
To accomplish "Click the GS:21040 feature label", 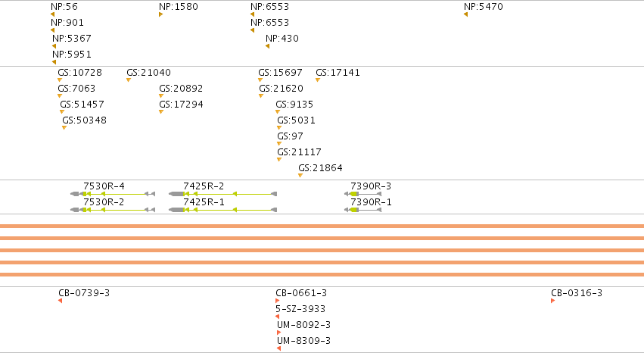I will (x=148, y=72).
